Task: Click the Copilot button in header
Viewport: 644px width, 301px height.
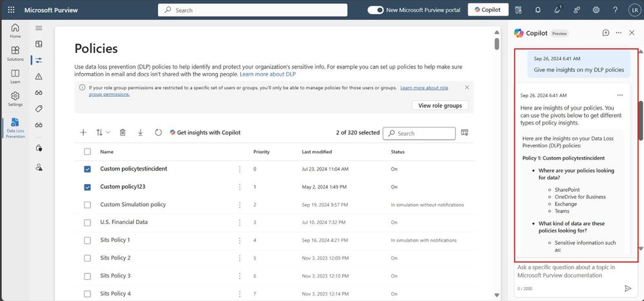Action: point(488,10)
